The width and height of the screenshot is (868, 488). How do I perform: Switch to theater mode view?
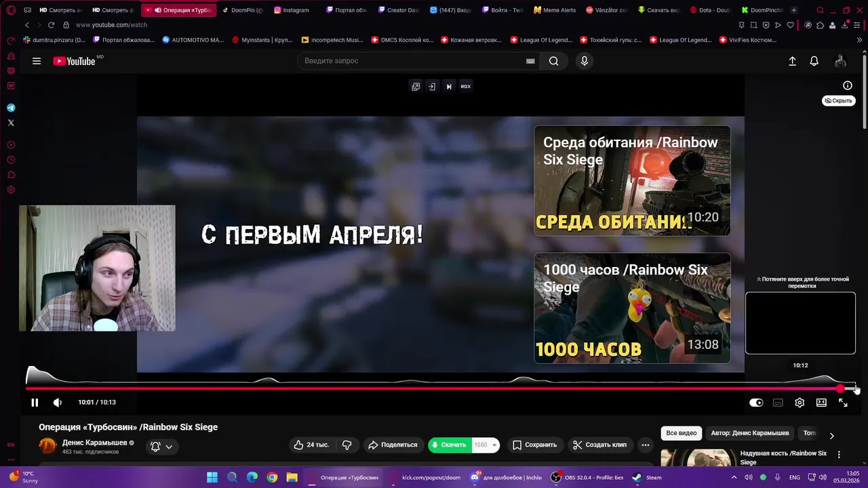[821, 403]
